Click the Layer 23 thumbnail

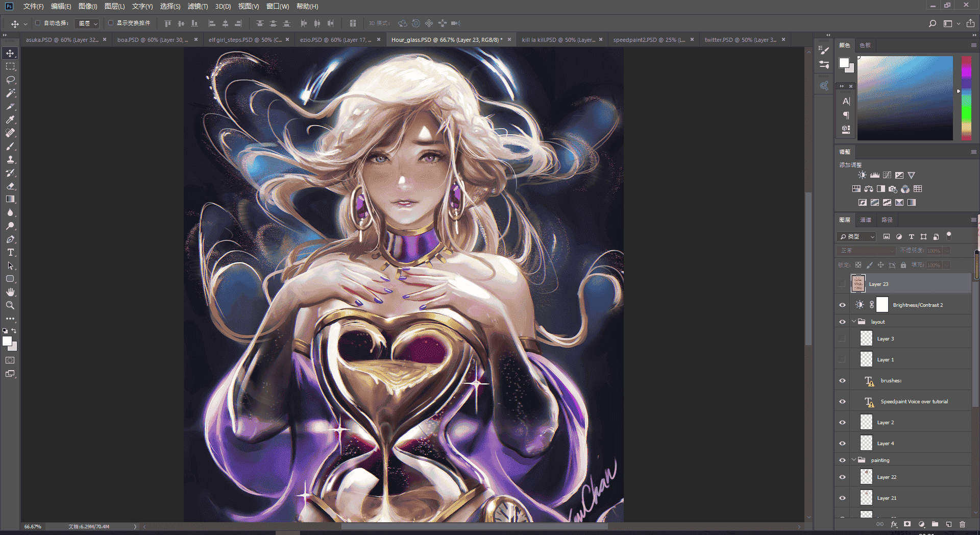pos(858,283)
